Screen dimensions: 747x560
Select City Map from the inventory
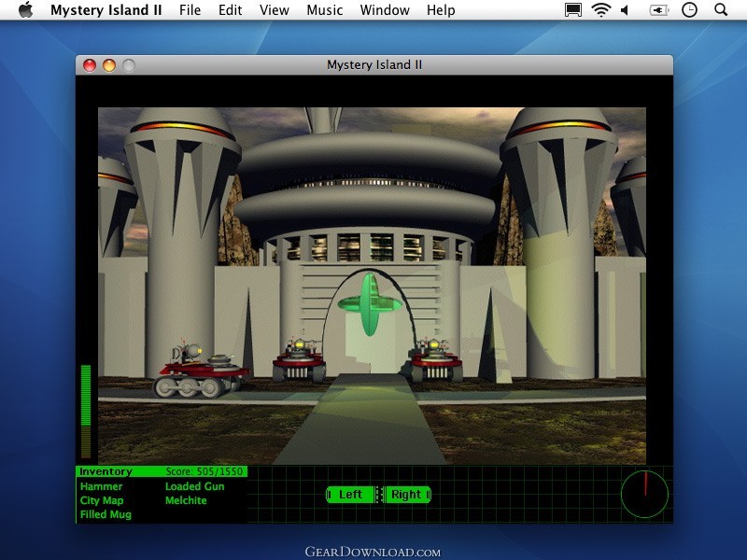tap(102, 500)
